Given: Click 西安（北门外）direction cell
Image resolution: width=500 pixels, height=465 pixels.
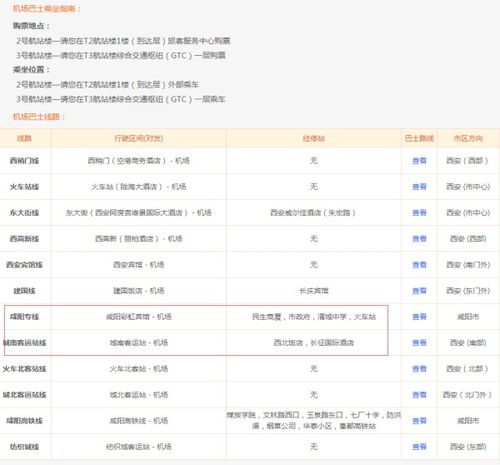Looking at the screenshot, I should click(x=468, y=395).
